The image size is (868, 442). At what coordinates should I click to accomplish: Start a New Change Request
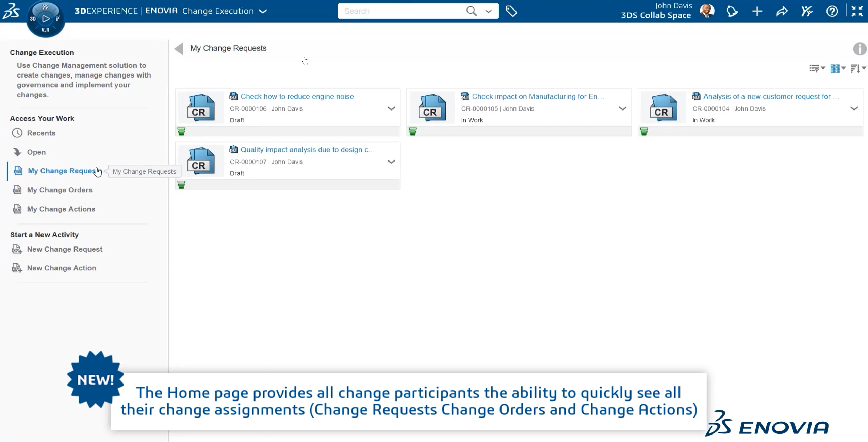[65, 249]
